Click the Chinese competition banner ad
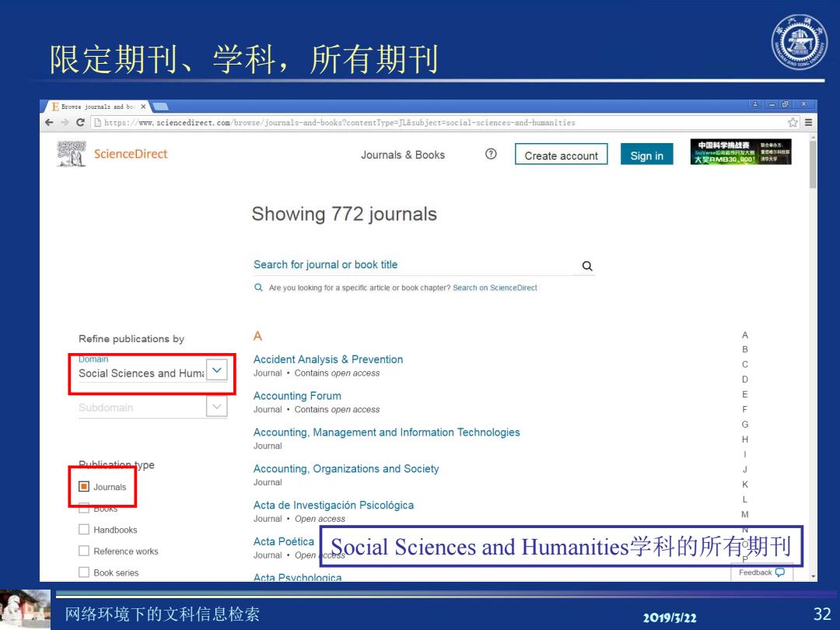The image size is (840, 630). pyautogui.click(x=740, y=152)
